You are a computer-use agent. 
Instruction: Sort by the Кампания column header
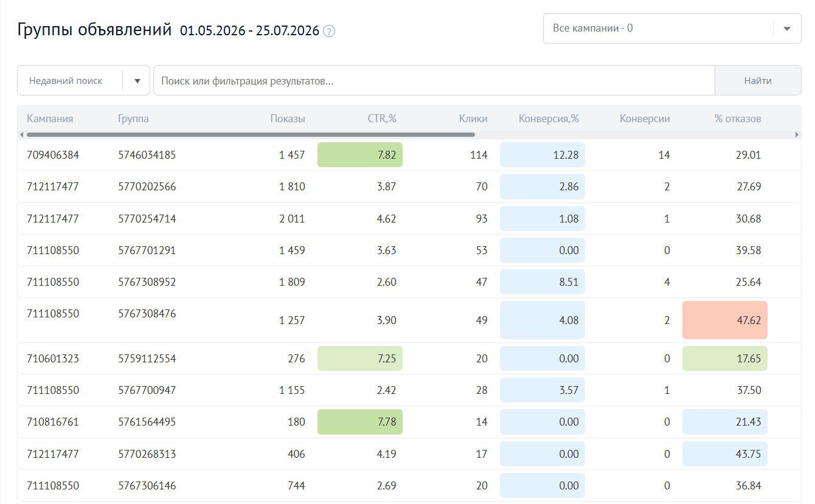point(50,119)
